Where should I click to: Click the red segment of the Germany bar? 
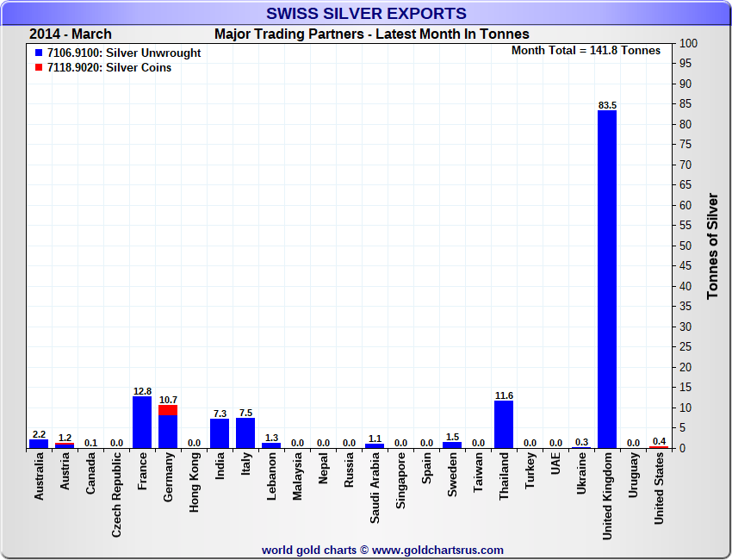[168, 410]
